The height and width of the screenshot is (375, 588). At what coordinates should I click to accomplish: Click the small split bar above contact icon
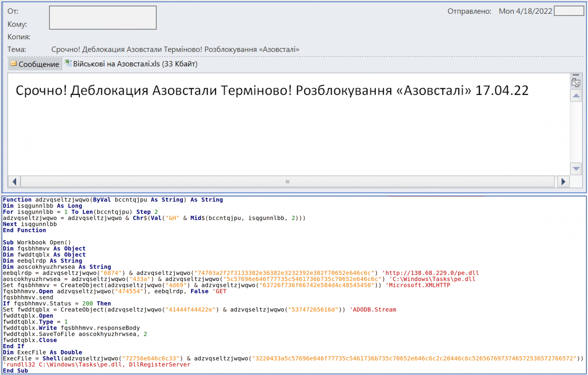576,75
